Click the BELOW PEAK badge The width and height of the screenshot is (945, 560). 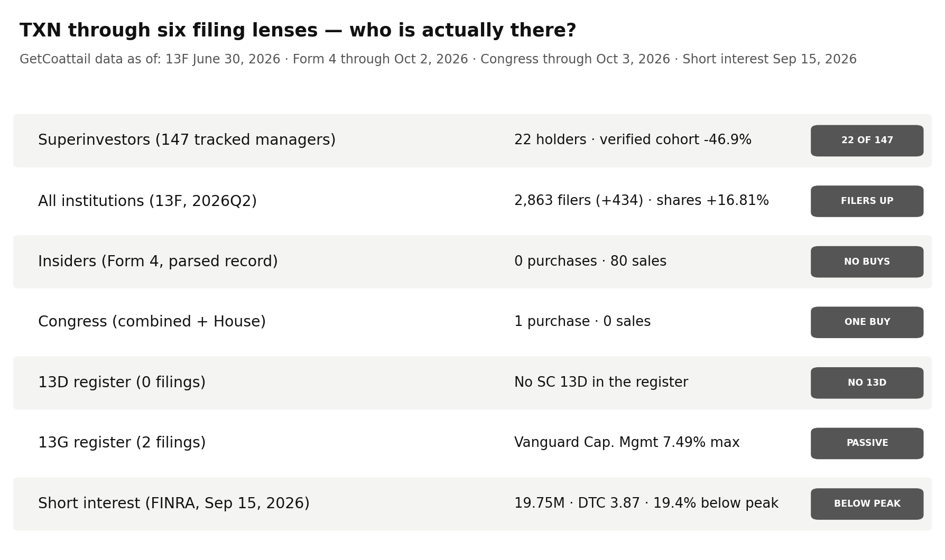coord(867,504)
